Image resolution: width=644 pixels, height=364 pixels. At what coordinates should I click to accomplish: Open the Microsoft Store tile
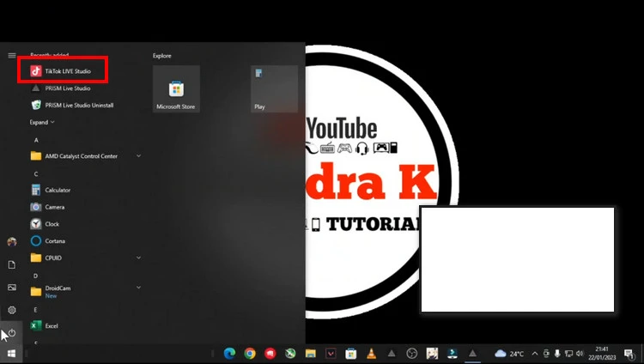[x=176, y=88]
